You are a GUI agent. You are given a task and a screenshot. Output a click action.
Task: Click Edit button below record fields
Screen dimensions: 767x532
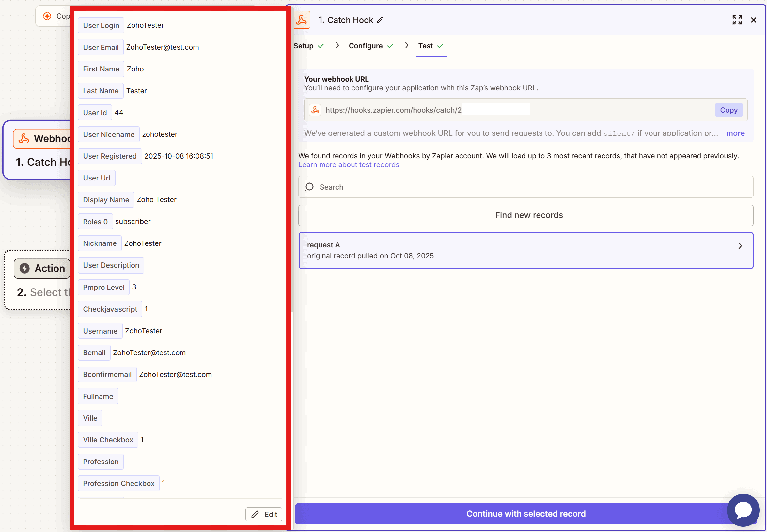pyautogui.click(x=264, y=514)
